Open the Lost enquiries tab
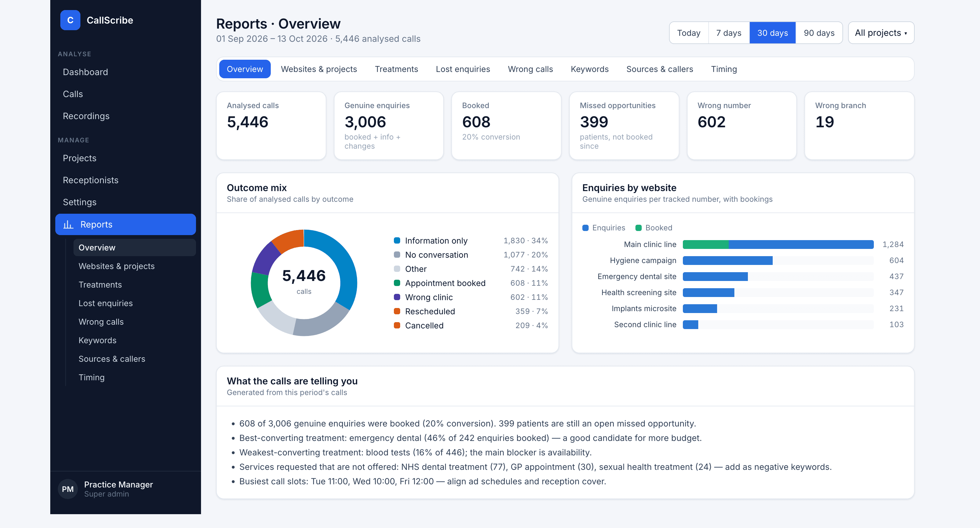This screenshot has height=528, width=980. (463, 69)
